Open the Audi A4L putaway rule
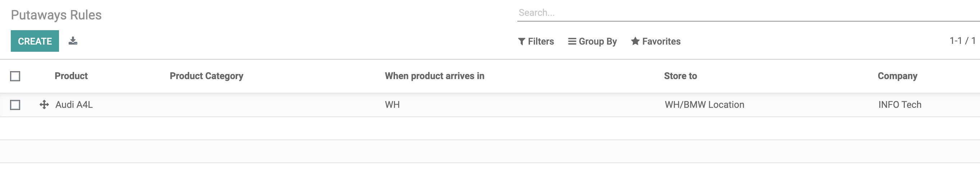The height and width of the screenshot is (179, 980). click(x=74, y=105)
